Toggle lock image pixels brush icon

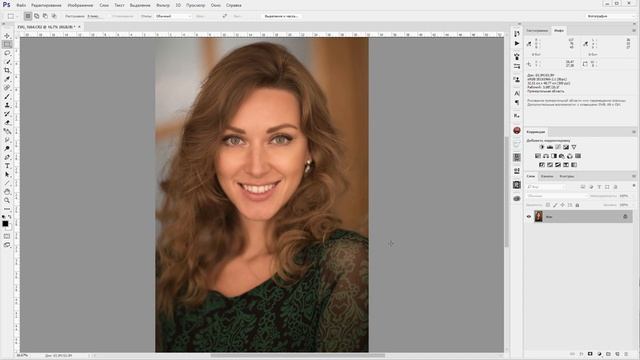(555, 205)
